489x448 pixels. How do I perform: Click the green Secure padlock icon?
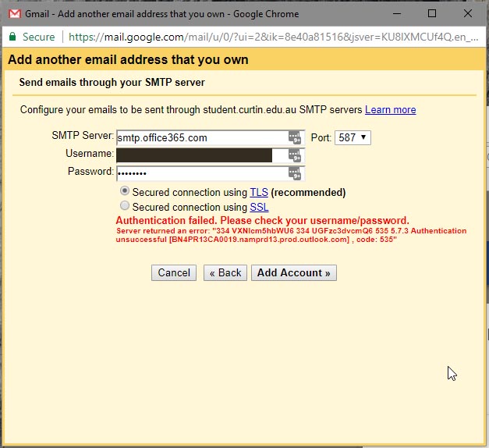[x=12, y=37]
